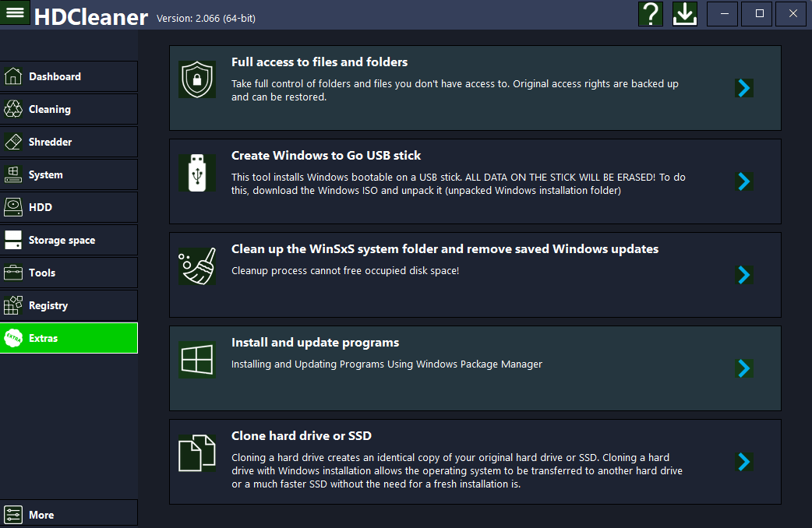Click the Dashboard house icon
Viewport: 812px width, 528px height.
tap(13, 76)
